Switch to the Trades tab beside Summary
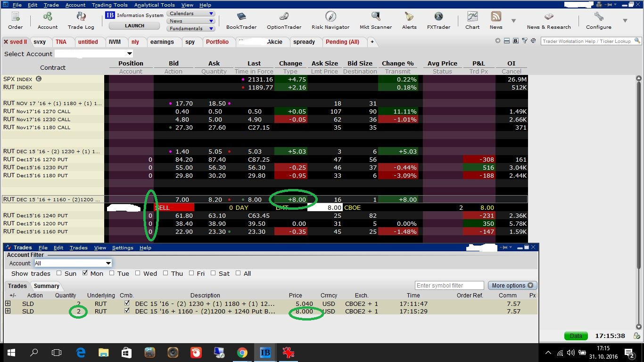Image resolution: width=644 pixels, height=362 pixels. (x=17, y=286)
